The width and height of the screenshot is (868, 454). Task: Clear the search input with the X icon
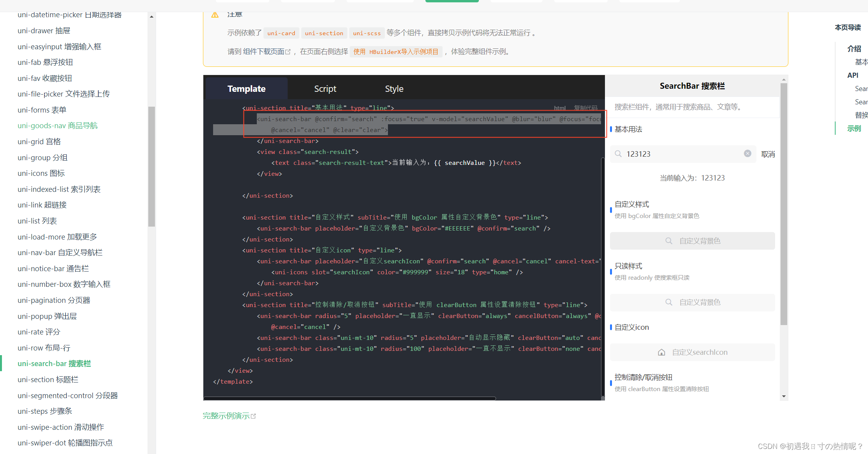pyautogui.click(x=747, y=154)
